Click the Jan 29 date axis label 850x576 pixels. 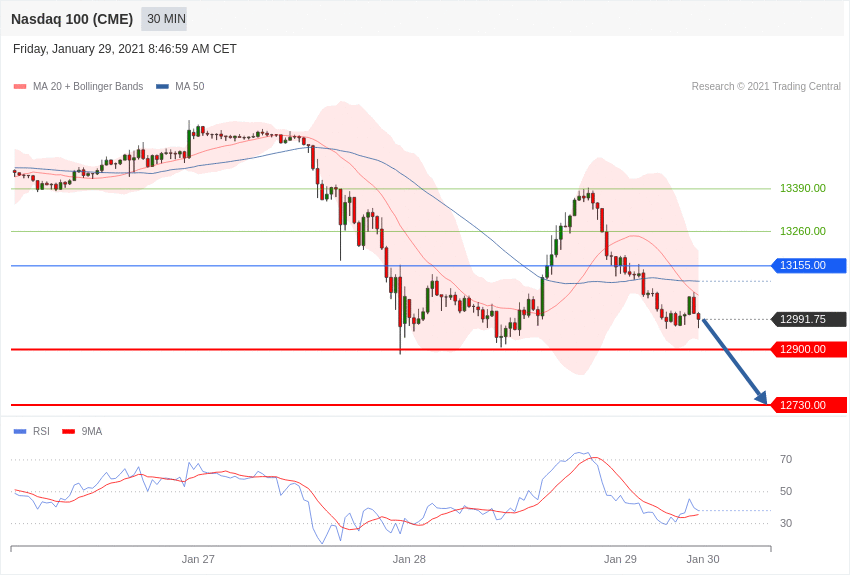pos(620,559)
